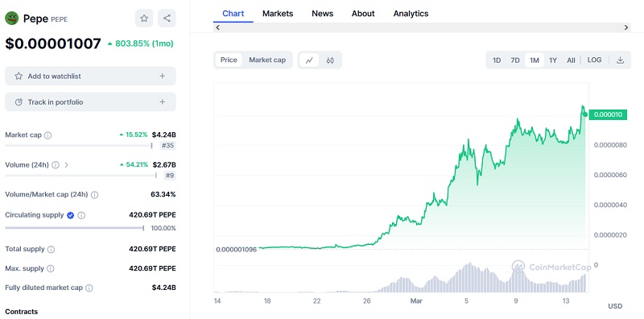Click the Add to watchlist button

[90, 76]
